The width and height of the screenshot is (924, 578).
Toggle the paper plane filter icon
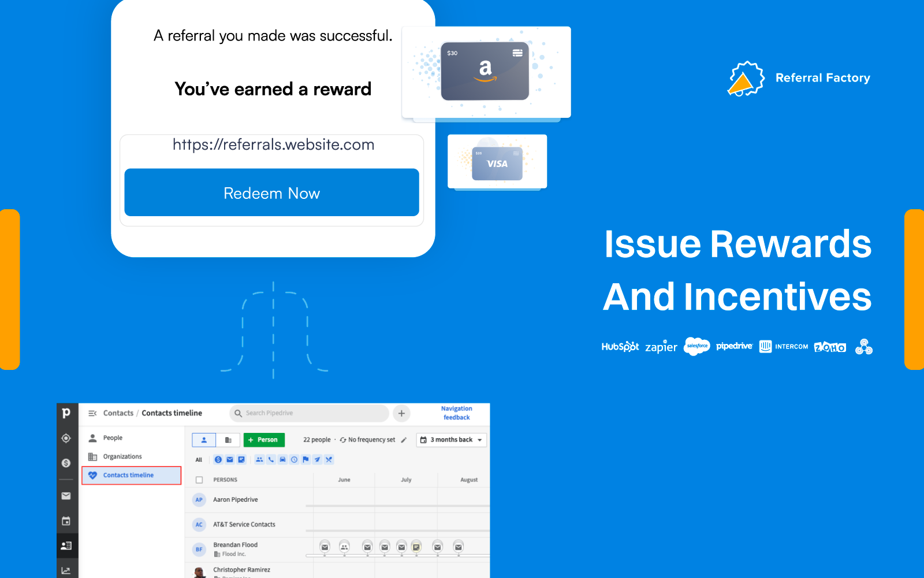pyautogui.click(x=317, y=460)
